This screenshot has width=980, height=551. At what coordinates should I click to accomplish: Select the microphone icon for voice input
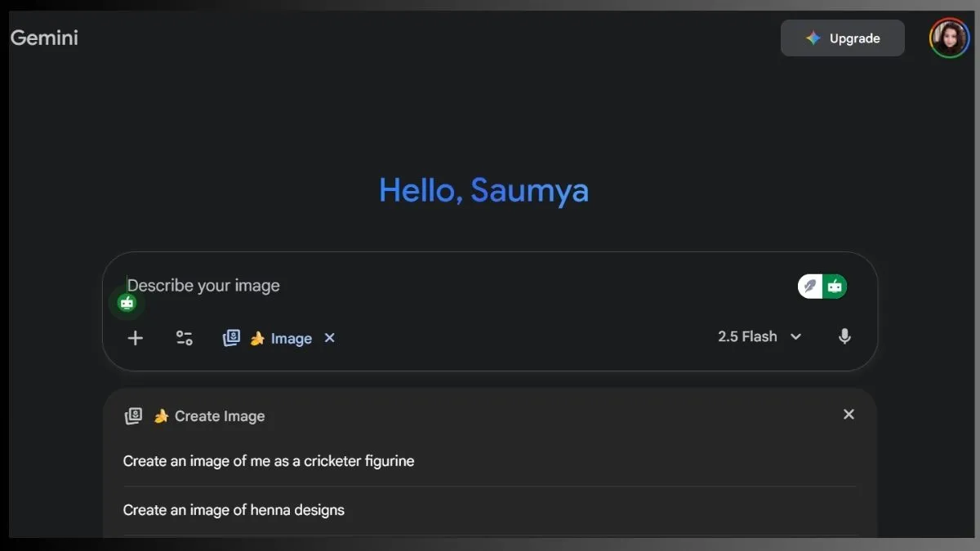tap(844, 336)
